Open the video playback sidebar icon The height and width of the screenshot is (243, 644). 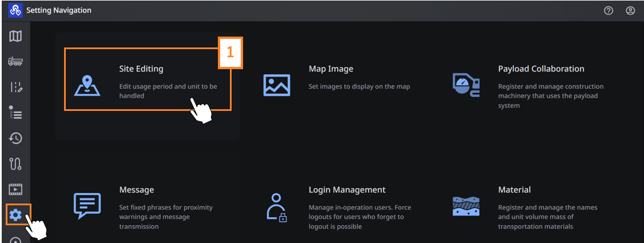(15, 189)
